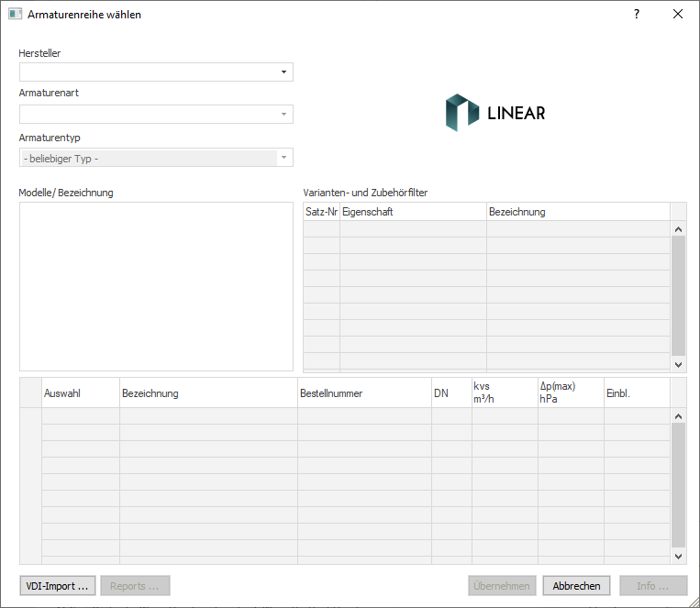Click the Eigenschaft column header

tap(413, 212)
